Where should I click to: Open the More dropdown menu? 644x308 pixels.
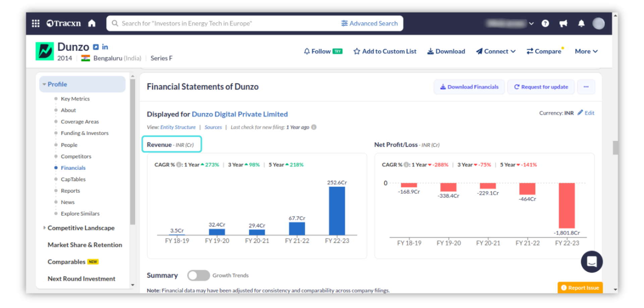(586, 51)
